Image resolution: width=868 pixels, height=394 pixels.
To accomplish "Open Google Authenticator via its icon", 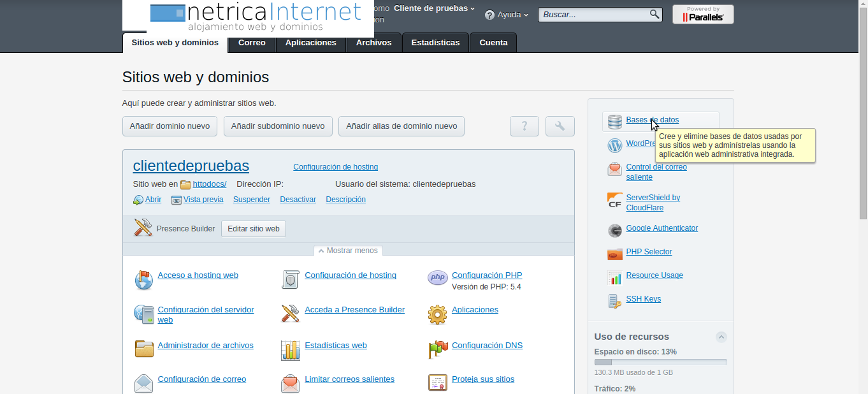I will pyautogui.click(x=614, y=230).
